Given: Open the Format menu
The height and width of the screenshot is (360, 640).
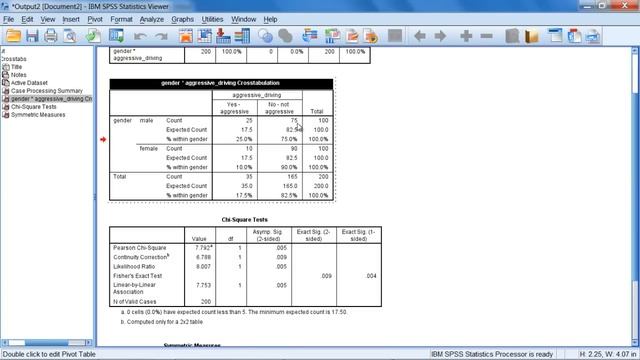Looking at the screenshot, I should [121, 19].
